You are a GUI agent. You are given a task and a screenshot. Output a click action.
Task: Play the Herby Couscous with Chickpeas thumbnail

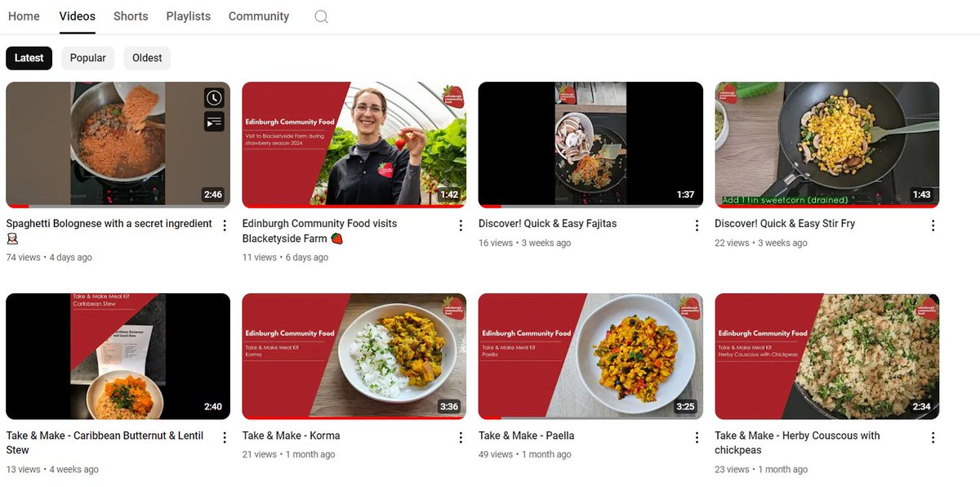826,356
